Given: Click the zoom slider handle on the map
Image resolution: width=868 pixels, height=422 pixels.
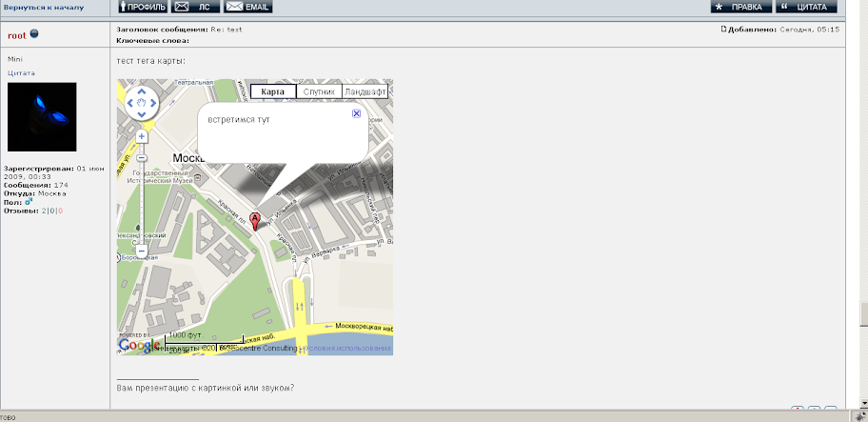Looking at the screenshot, I should 142,158.
